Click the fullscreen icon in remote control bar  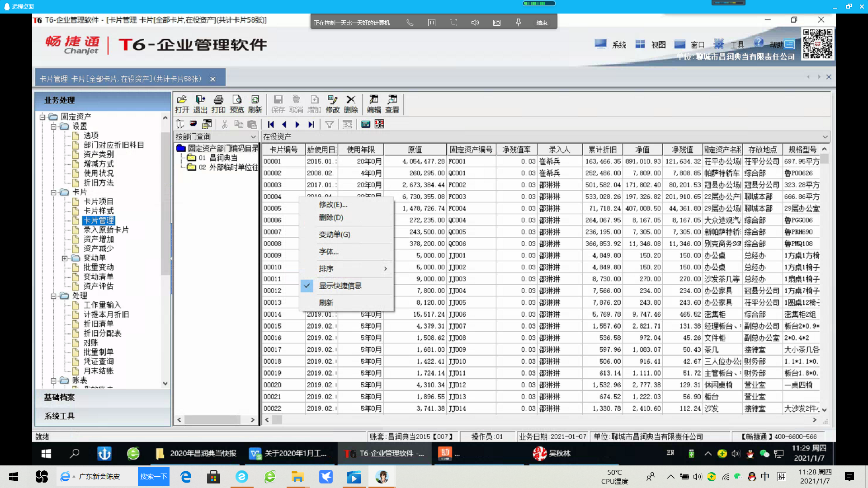(x=453, y=23)
